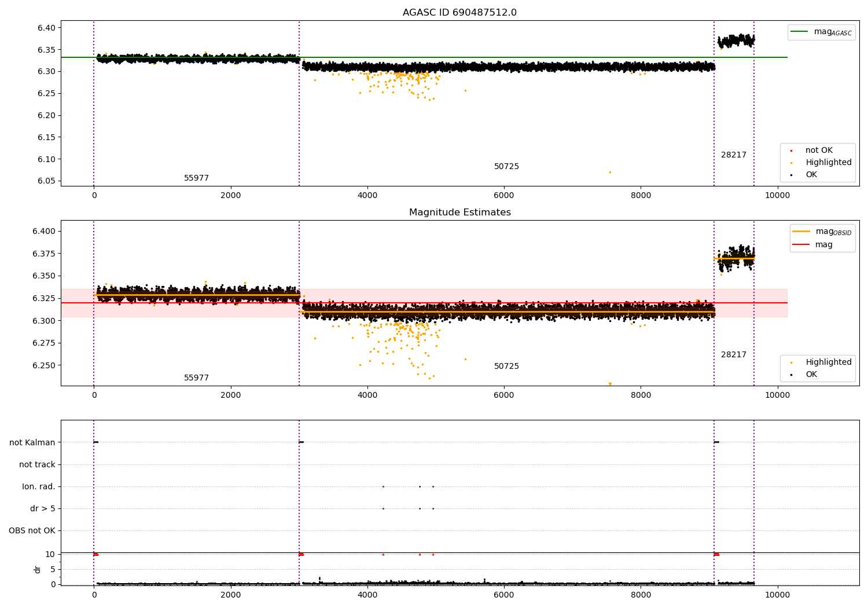Click the isolated orange outlier point near 6.07
The image size is (868, 608).
(610, 172)
